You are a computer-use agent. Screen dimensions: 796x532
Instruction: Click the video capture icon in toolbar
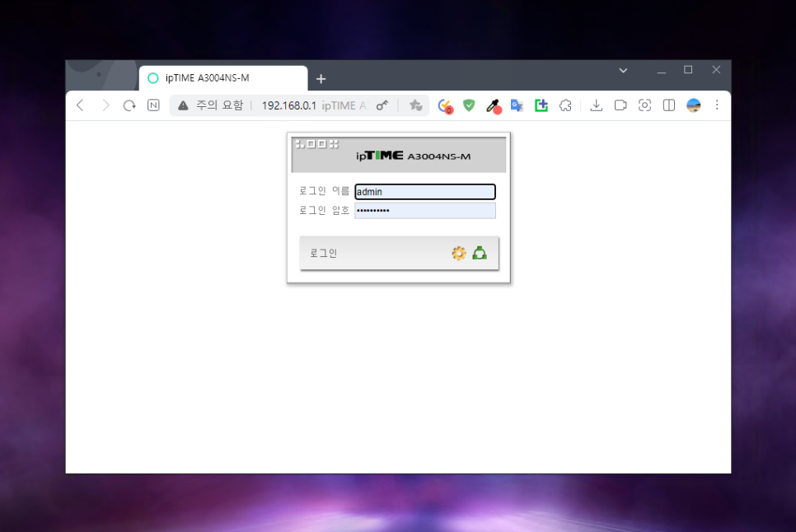point(620,105)
